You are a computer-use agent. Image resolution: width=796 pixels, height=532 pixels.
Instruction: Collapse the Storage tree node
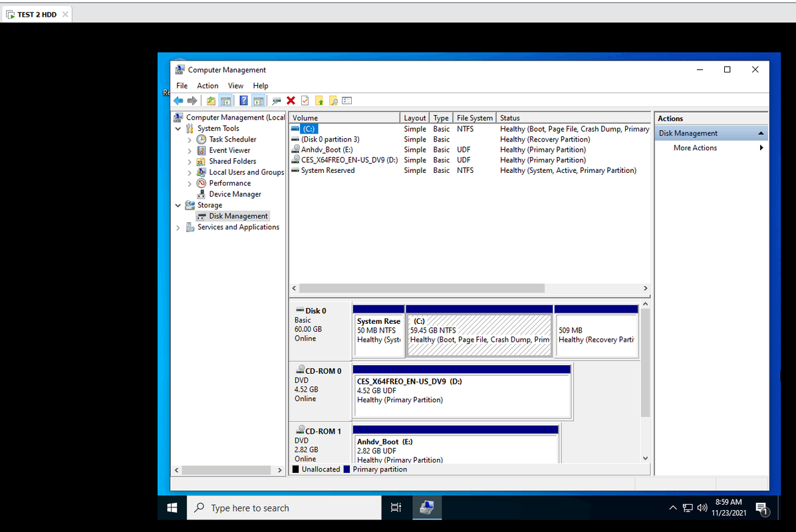(x=178, y=205)
